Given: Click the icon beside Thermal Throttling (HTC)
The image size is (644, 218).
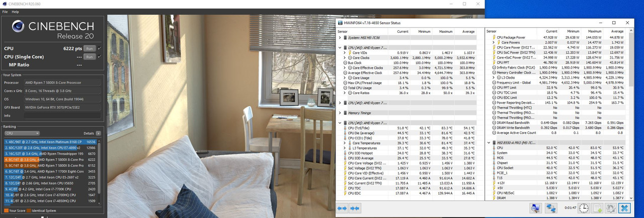Looking at the screenshot, I should tap(494, 108).
